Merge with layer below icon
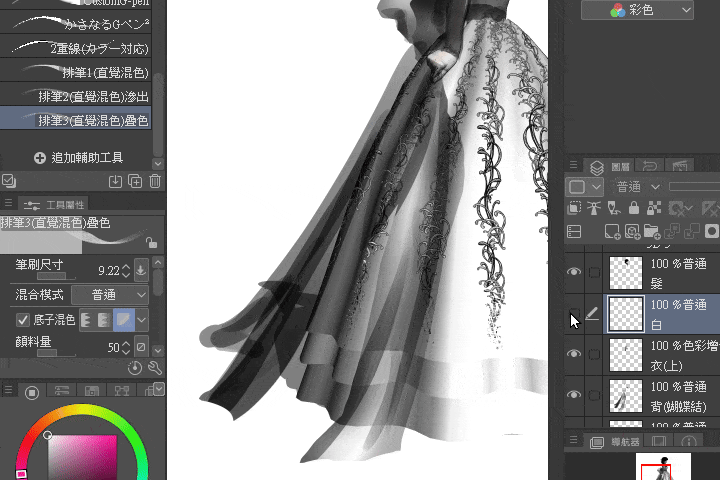720x480 pixels. click(x=692, y=232)
